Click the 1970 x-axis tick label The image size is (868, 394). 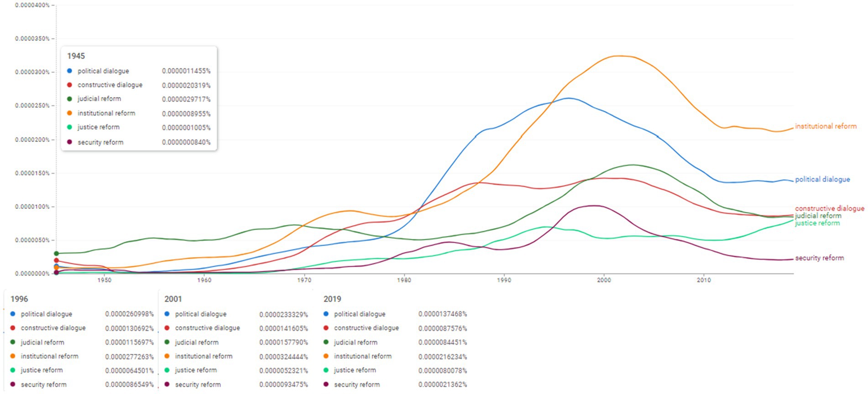point(304,280)
